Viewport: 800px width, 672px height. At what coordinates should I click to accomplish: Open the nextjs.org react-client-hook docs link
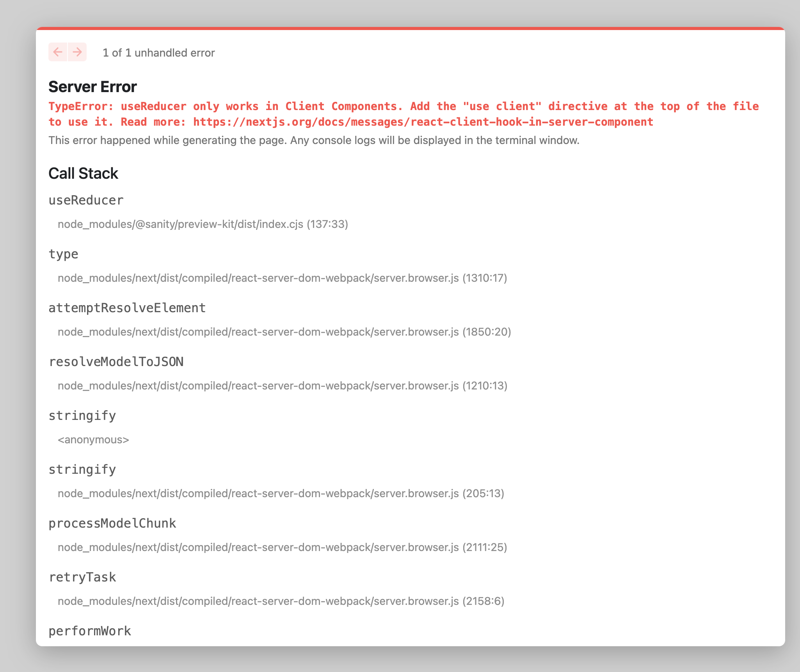[x=423, y=122]
